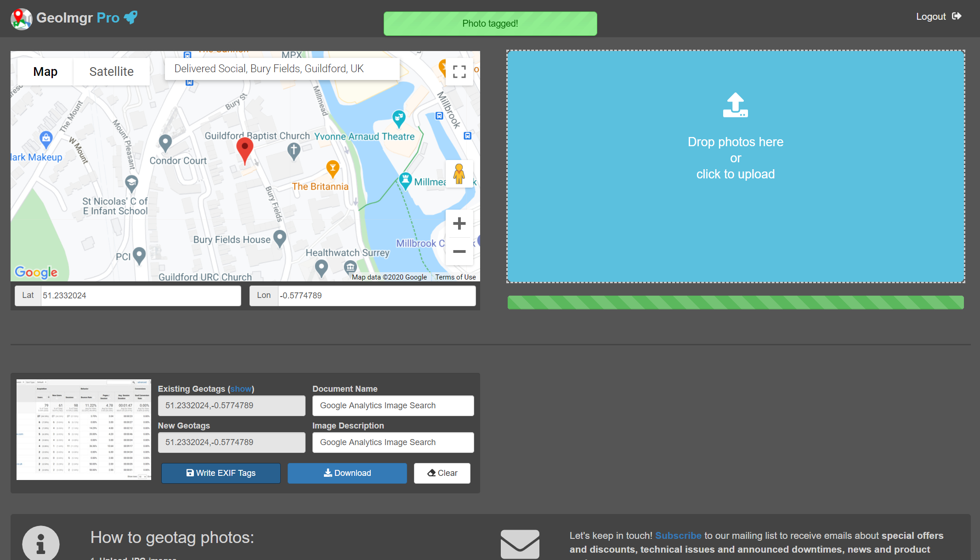
Task: Edit the New Geotags coordinates field
Action: click(232, 443)
